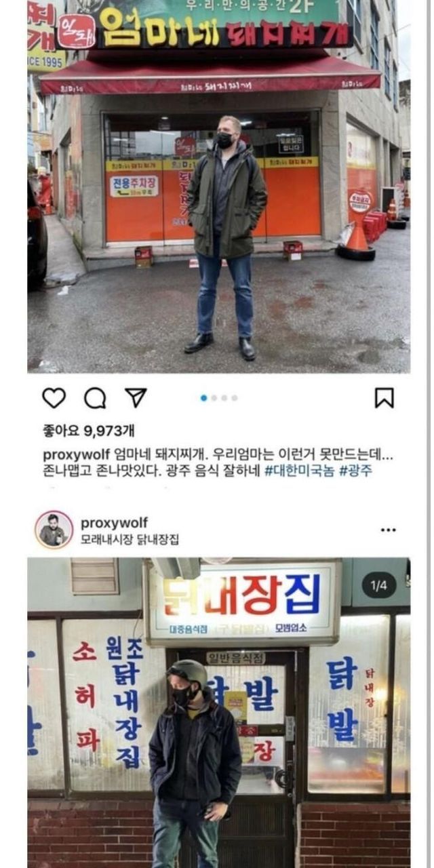Open the proxywolf profile avatar
This screenshot has width=434, height=868.
[54, 530]
